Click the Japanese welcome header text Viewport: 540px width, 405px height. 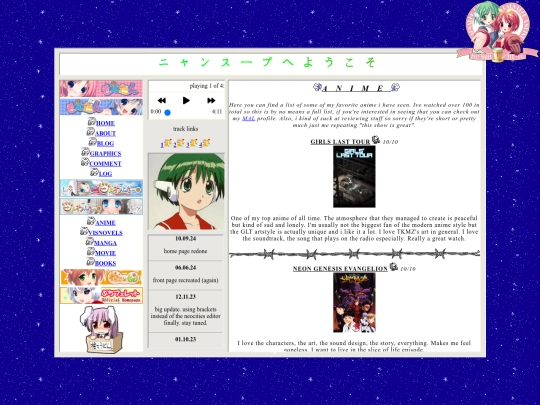point(267,62)
